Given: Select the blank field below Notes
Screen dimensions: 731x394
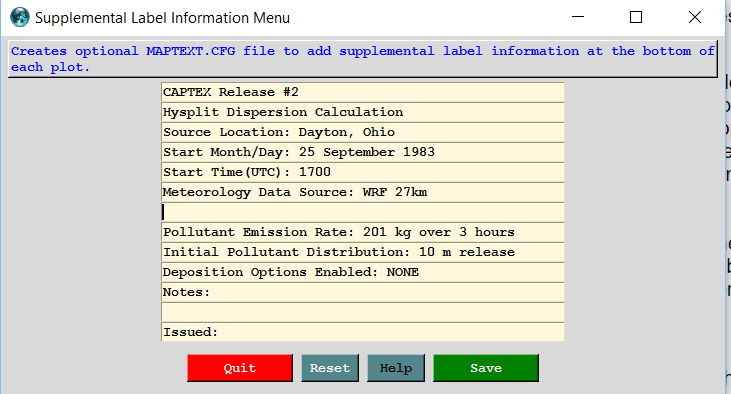Looking at the screenshot, I should 363,313.
